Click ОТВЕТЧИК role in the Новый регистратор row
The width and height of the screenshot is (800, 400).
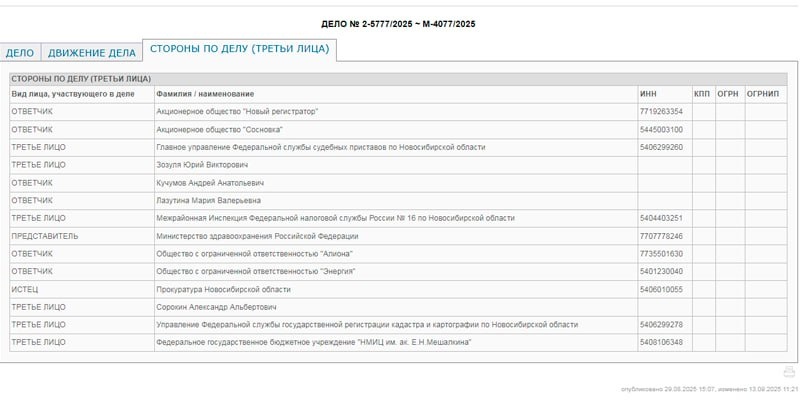(32, 112)
